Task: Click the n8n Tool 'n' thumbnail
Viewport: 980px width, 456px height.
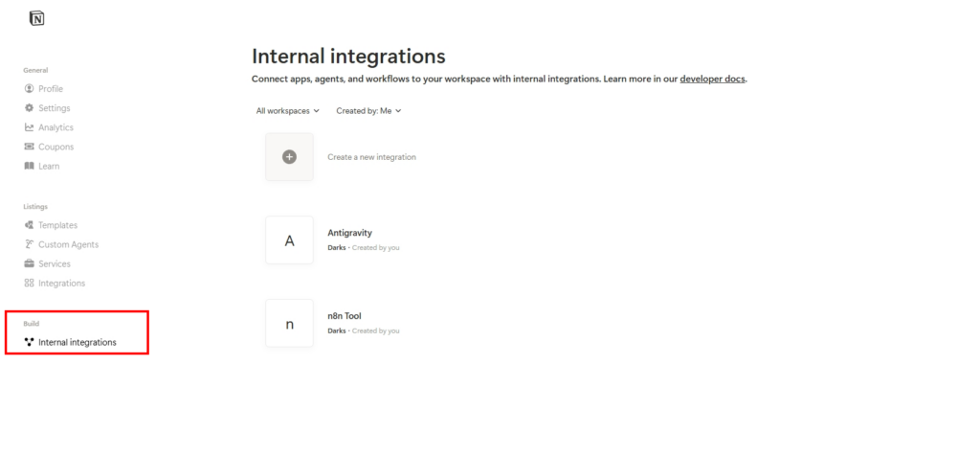Action: tap(289, 324)
